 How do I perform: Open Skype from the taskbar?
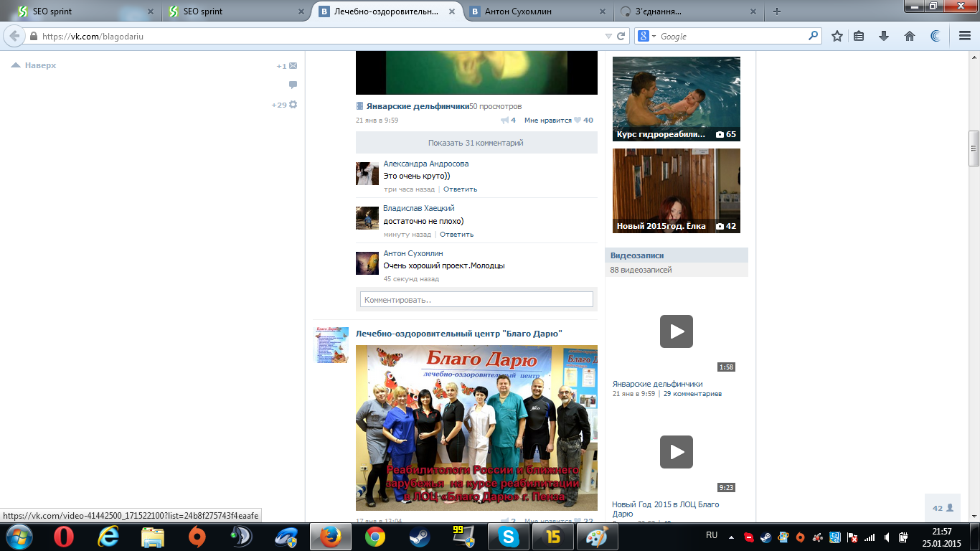coord(508,537)
